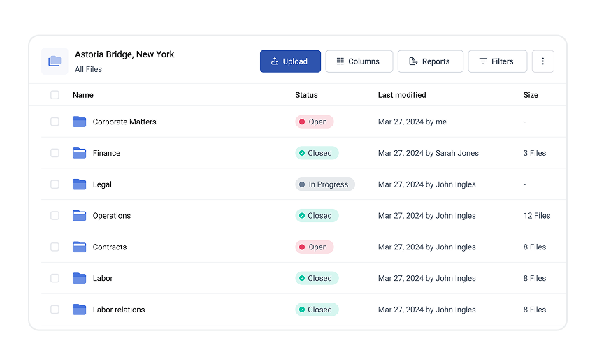
Task: Click the Astoria Bridge project folder icon
Action: (55, 61)
